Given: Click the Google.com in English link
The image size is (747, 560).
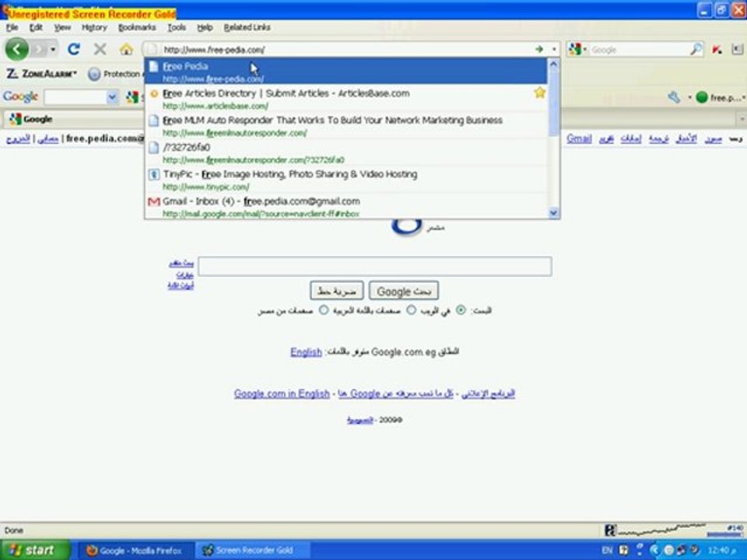Looking at the screenshot, I should pos(282,394).
